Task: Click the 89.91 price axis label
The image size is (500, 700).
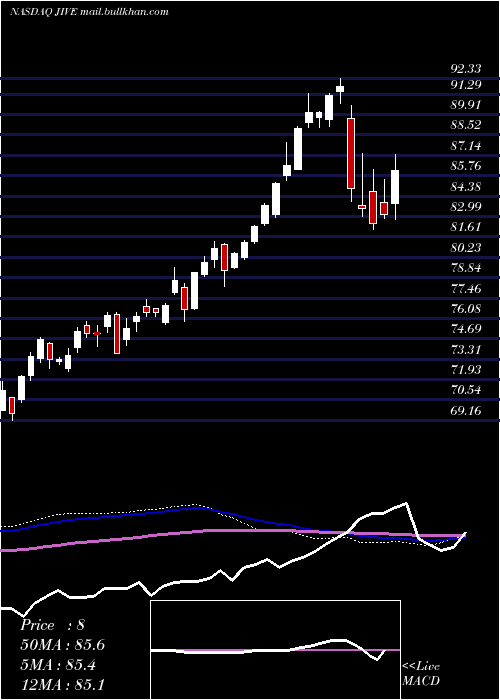Action: [x=466, y=105]
